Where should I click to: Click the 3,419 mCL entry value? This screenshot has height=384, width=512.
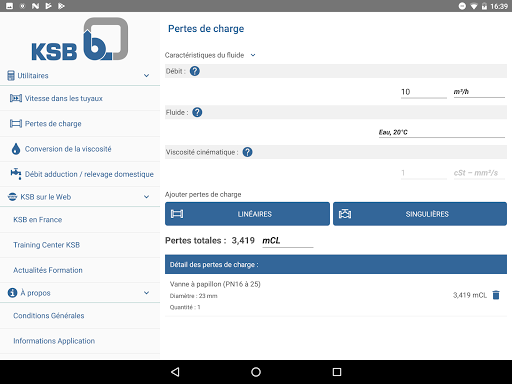tap(470, 295)
